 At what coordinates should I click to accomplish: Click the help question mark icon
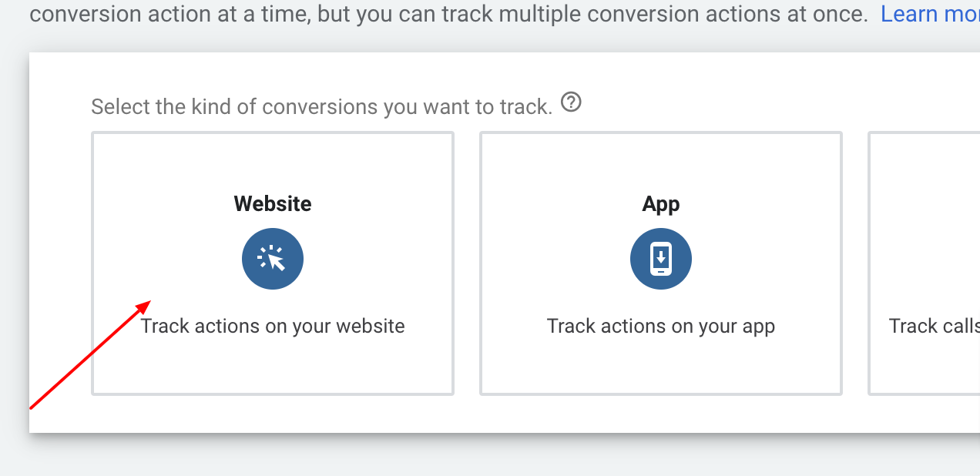[571, 102]
